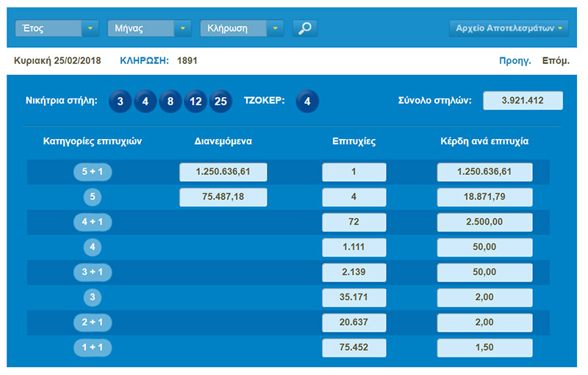Screen dimensions: 588x375
Task: Select the 5 + 1 category badge
Action: coord(93,172)
